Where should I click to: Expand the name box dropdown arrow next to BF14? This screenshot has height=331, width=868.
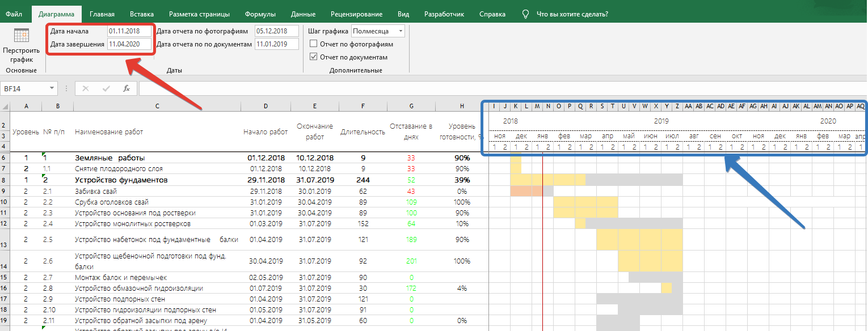[x=52, y=88]
